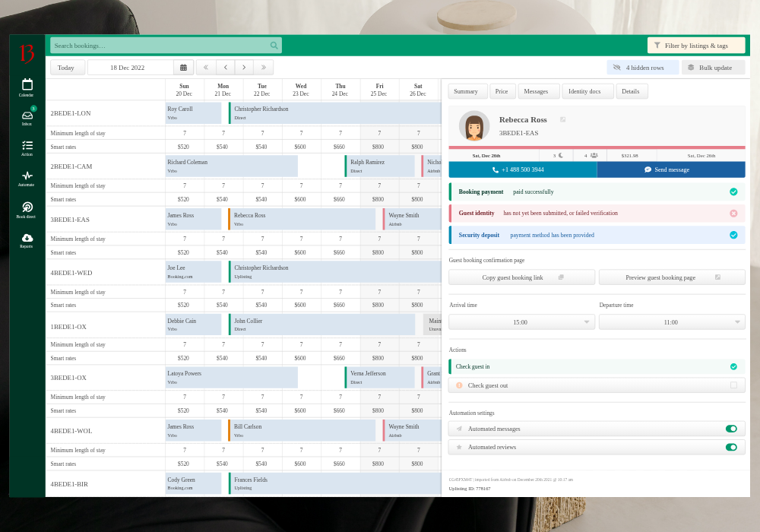Switch to the Summary tab
Viewport: 760px width, 532px height.
[467, 91]
